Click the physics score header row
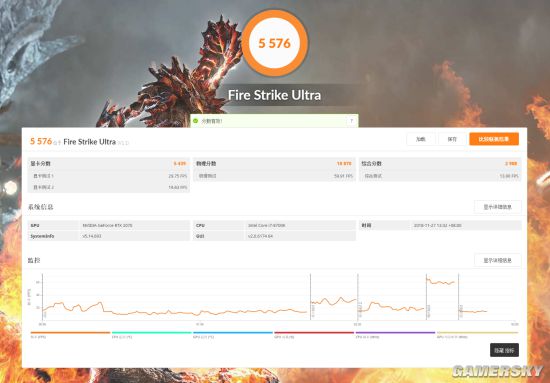 point(274,163)
